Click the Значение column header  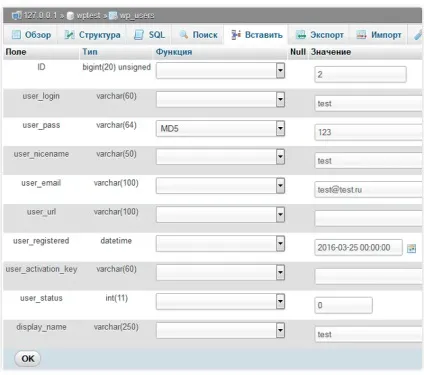pos(331,52)
